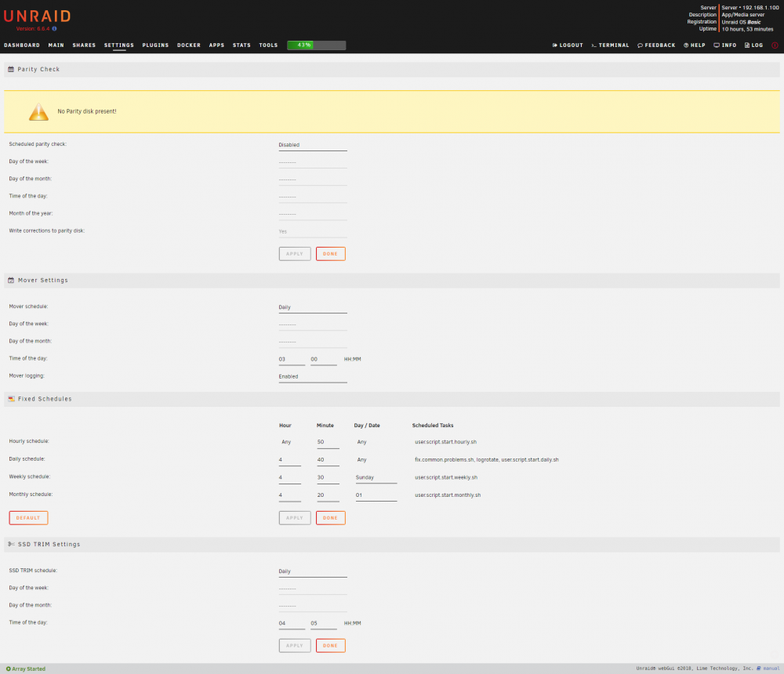Open Parity Check month of year dropdown

[x=313, y=215]
